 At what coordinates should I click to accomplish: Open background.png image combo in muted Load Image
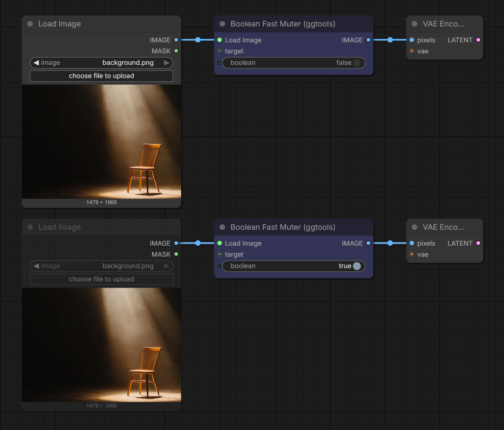(x=101, y=266)
